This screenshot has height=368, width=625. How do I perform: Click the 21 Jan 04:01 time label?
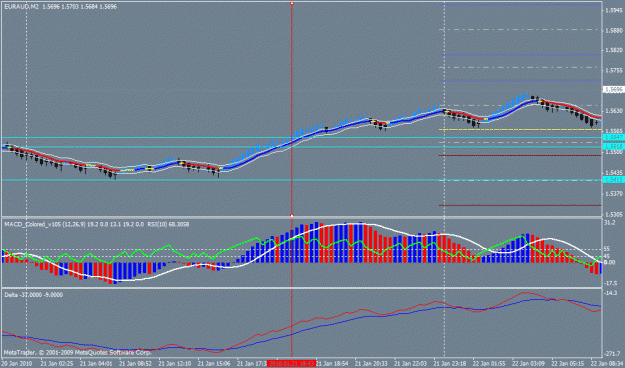(96, 364)
